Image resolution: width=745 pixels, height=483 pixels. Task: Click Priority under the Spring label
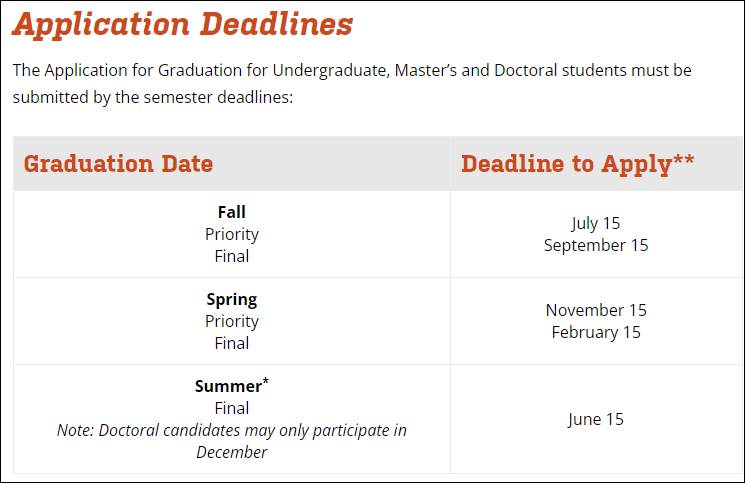click(231, 321)
